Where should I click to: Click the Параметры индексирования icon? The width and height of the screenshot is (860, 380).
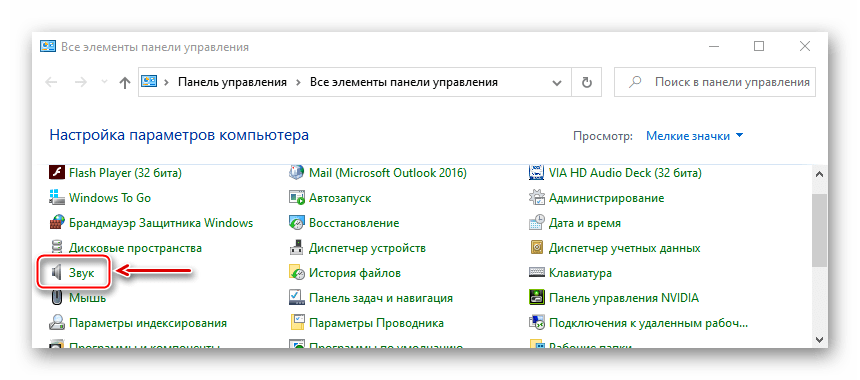pos(56,323)
